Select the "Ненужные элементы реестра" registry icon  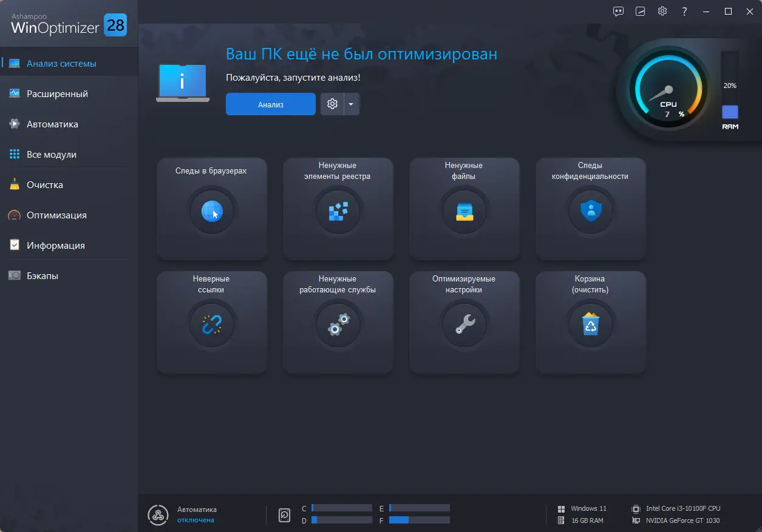(338, 210)
